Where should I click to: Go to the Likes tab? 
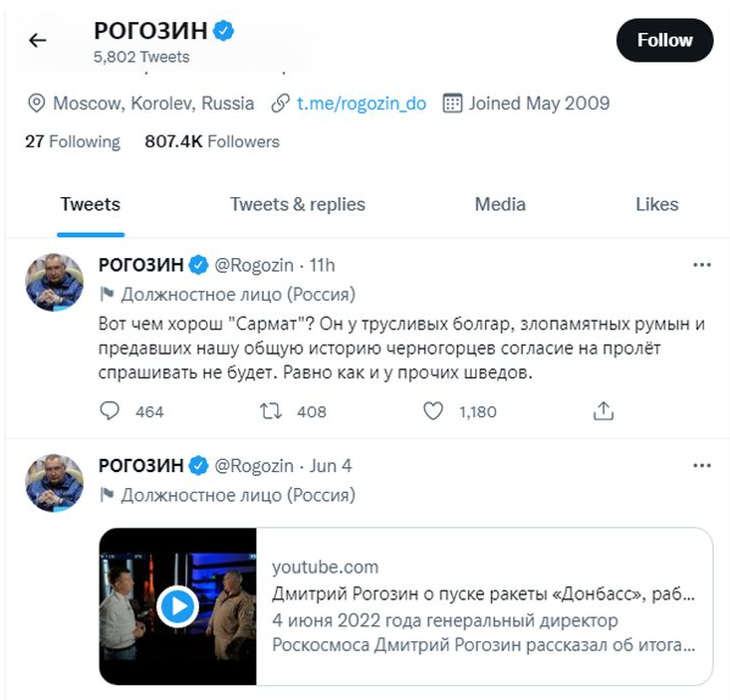point(656,204)
